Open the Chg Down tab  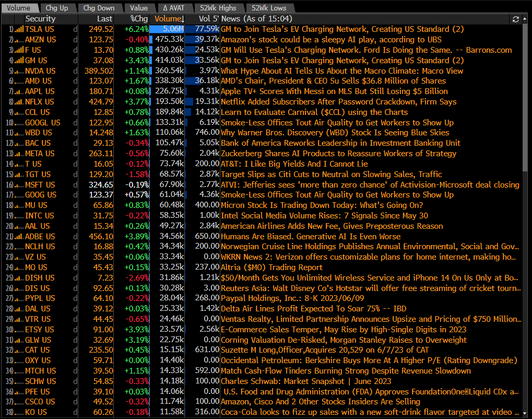(99, 8)
